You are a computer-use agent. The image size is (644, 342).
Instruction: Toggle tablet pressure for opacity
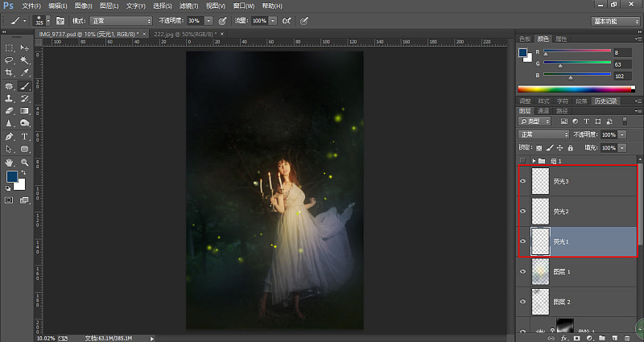pyautogui.click(x=222, y=21)
